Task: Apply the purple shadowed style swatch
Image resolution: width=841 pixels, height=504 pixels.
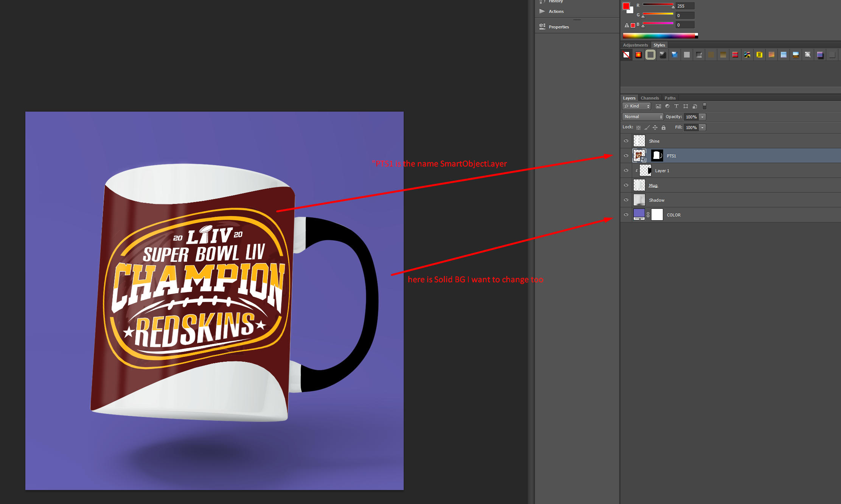Action: point(820,55)
